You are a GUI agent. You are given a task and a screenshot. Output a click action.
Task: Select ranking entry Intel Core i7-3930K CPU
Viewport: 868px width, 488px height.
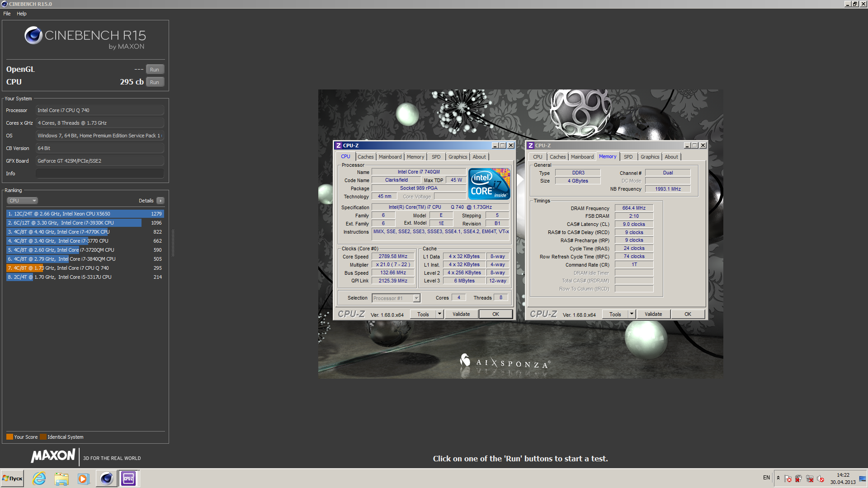85,223
